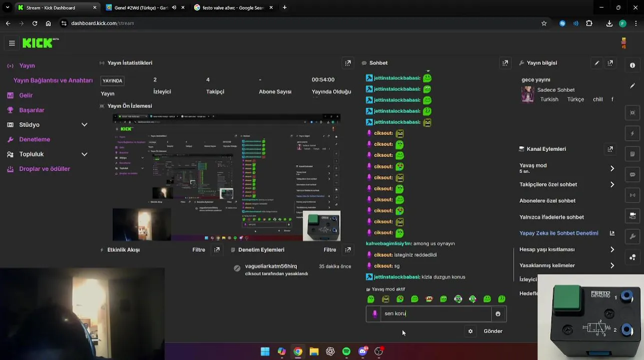Pop out the Yayın bilgisi panel
Viewport: 644px width, 360px height.
[610, 63]
